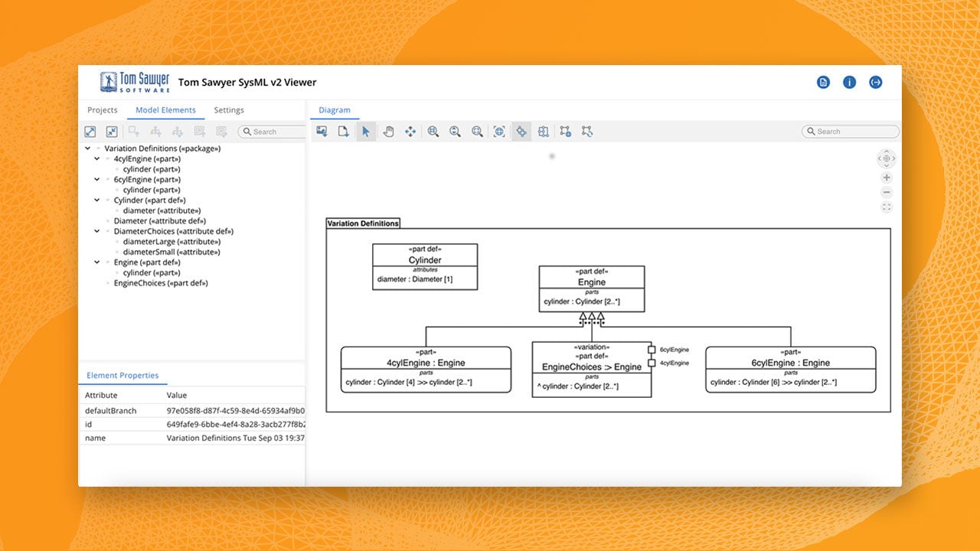The width and height of the screenshot is (980, 551).
Task: Collapse the Engine part def node
Action: (97, 262)
